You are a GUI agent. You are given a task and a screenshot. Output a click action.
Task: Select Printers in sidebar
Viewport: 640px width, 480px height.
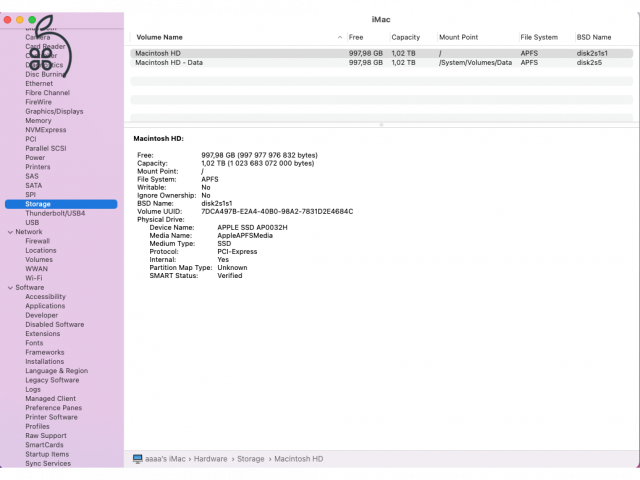click(38, 167)
